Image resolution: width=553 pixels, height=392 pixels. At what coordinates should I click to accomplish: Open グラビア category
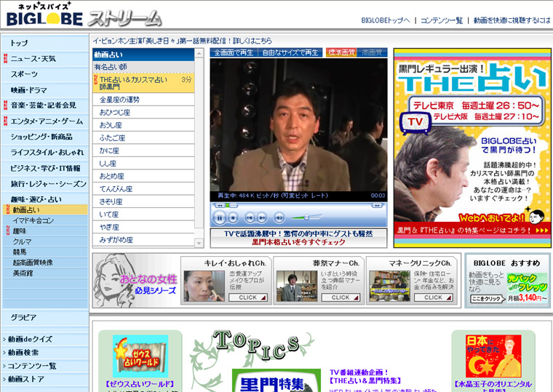tap(45, 317)
